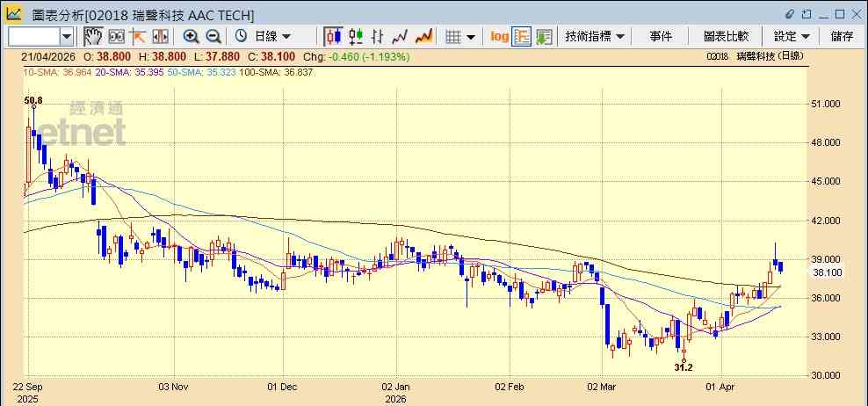Click the 02 Feb date label on axis
Viewport: 868px width, 406px height.
(x=510, y=387)
